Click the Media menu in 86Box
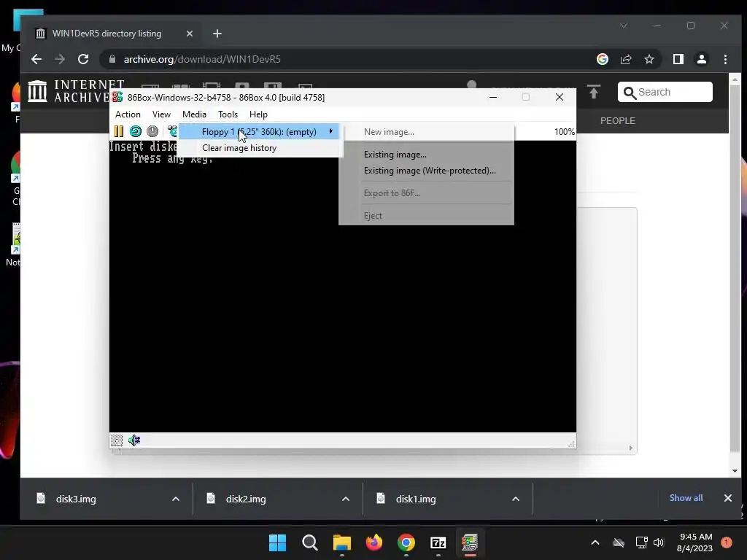 pos(194,114)
